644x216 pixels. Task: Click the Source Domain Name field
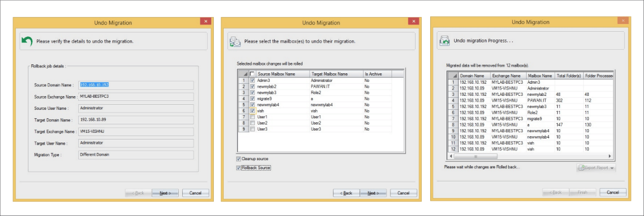tap(136, 85)
